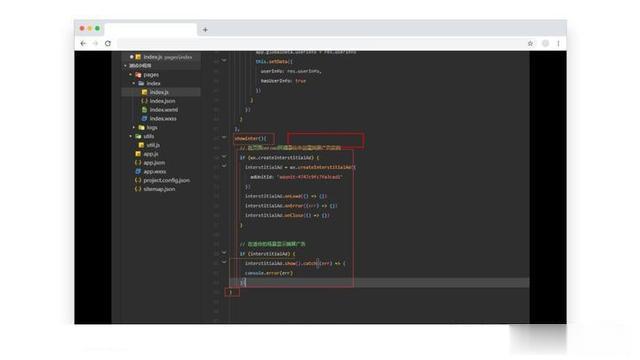Bookmark this page using the star icon
Screen dimensions: 640x360
coord(530,43)
